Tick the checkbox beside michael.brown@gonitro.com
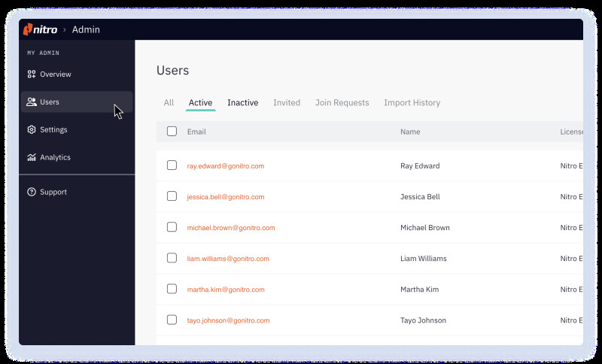The image size is (602, 364). click(x=172, y=227)
